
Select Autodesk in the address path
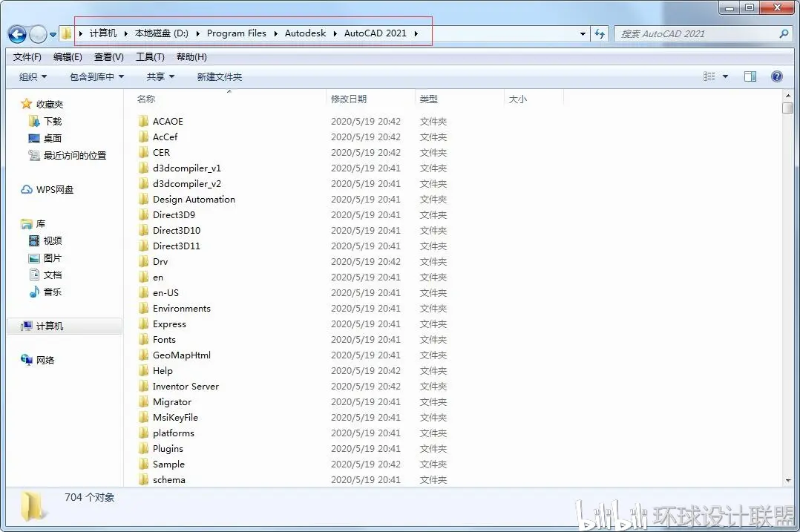(x=305, y=33)
